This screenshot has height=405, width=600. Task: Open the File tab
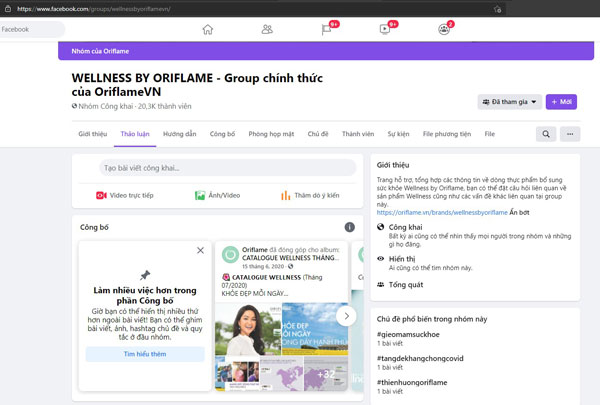point(489,134)
